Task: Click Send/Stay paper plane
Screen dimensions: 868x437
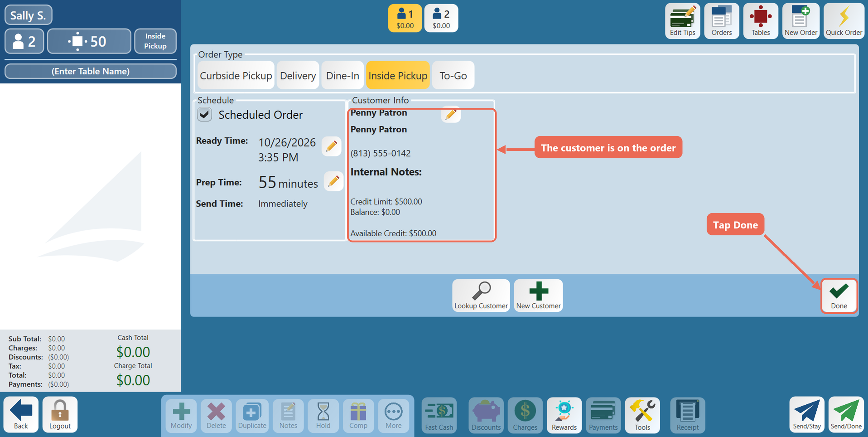Action: 806,414
